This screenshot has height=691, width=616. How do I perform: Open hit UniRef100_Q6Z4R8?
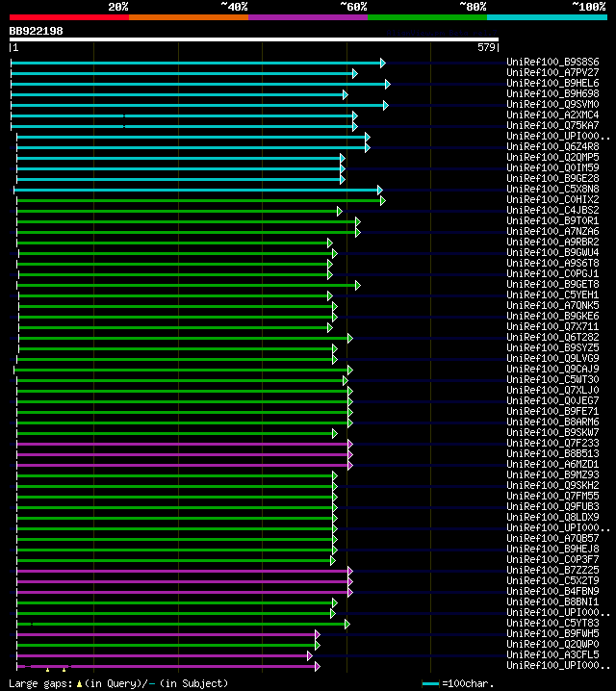(x=552, y=146)
